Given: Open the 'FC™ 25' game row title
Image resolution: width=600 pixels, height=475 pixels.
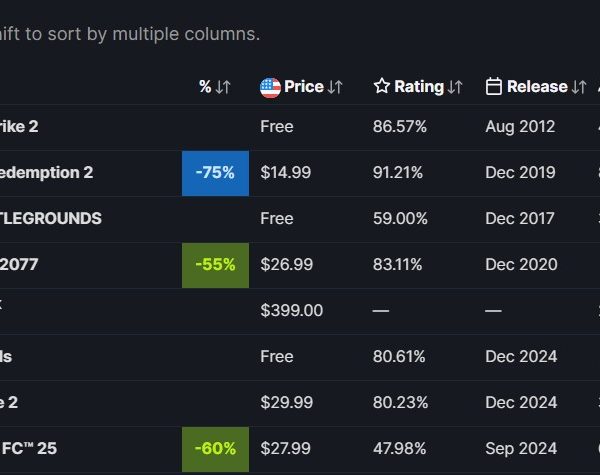Looking at the screenshot, I should click(29, 449).
